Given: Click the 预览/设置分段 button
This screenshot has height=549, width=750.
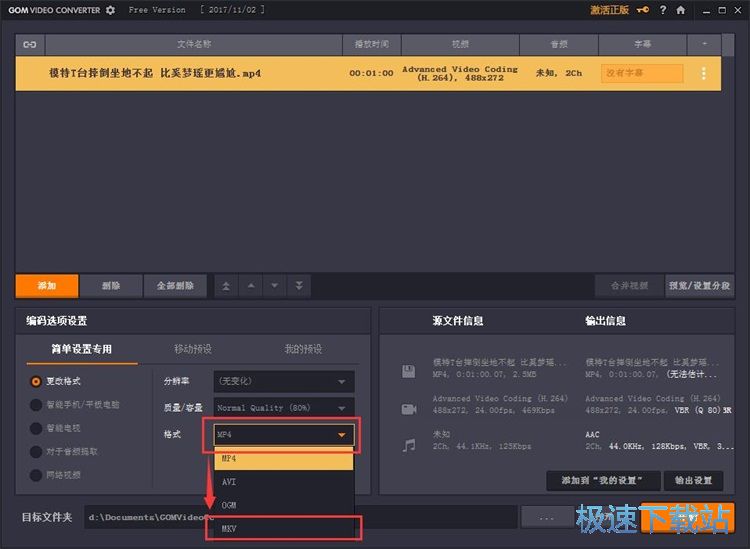Looking at the screenshot, I should point(699,286).
